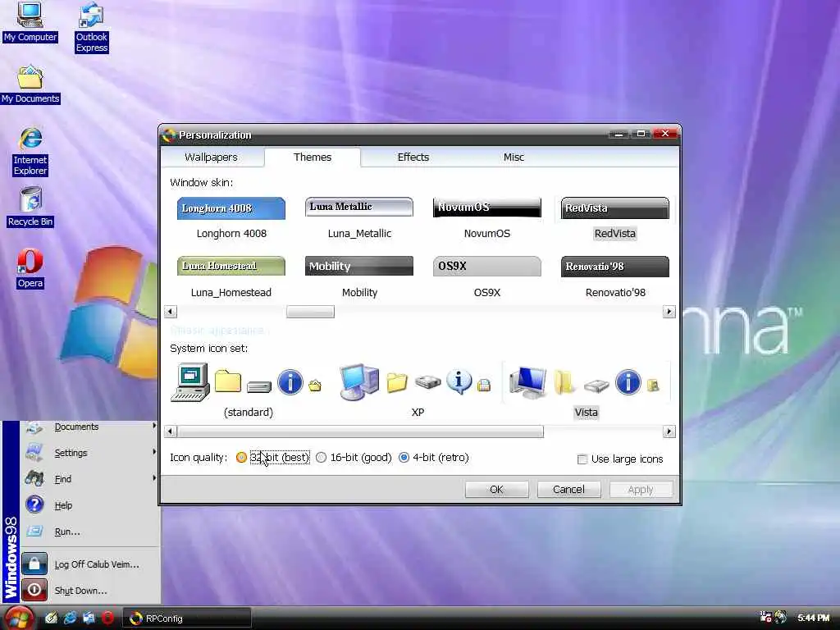Click the Opera quick launch icon
The width and height of the screenshot is (840, 630).
(107, 619)
